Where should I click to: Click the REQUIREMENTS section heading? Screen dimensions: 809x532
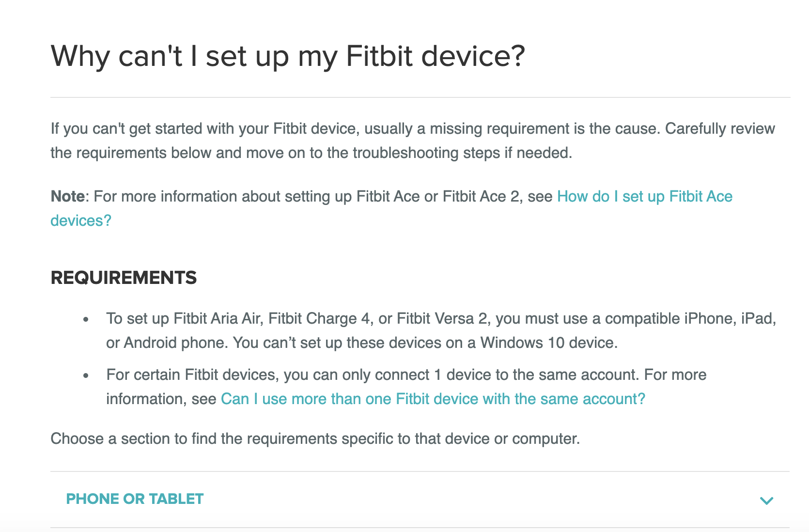coord(124,278)
